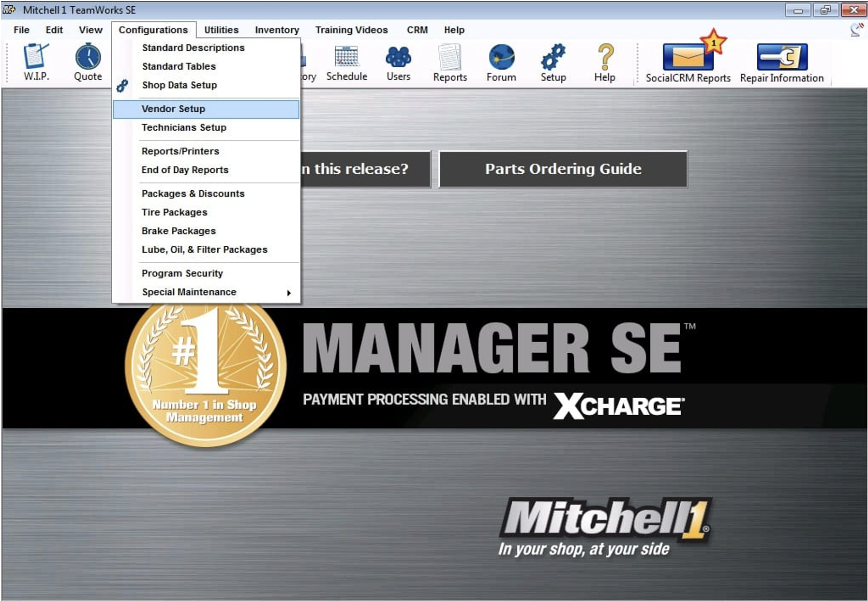Image resolution: width=868 pixels, height=601 pixels.
Task: Click the TeamWorks title bar app icon
Action: tap(9, 10)
